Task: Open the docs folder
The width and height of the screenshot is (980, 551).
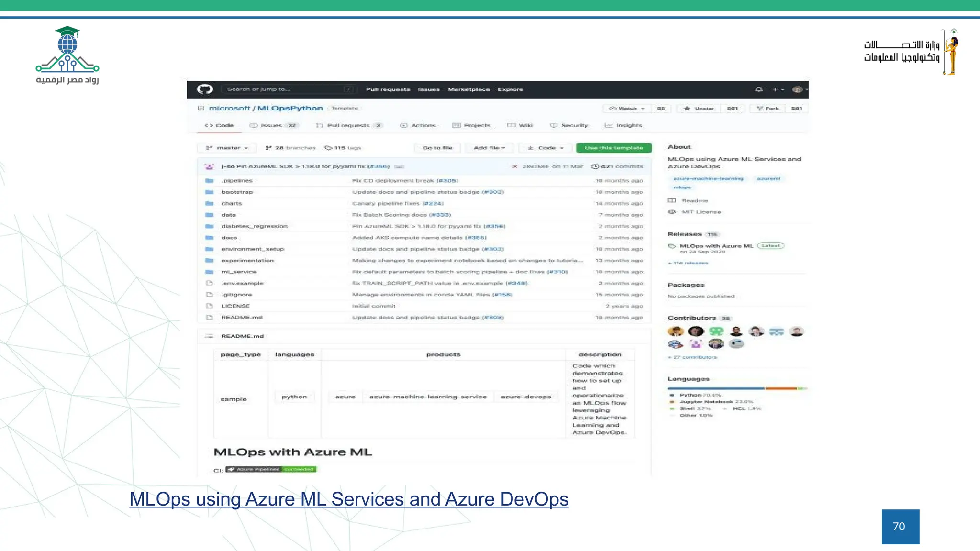Action: tap(229, 238)
